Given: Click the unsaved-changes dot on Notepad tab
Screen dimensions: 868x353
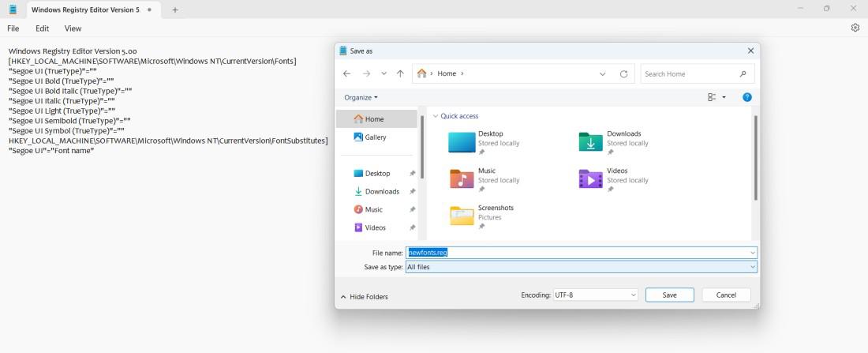Looking at the screenshot, I should pos(149,10).
